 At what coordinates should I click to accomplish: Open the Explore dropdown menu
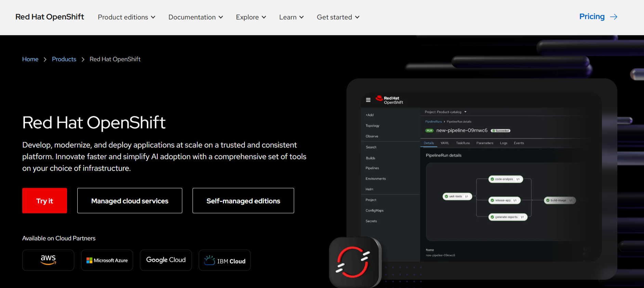[251, 17]
